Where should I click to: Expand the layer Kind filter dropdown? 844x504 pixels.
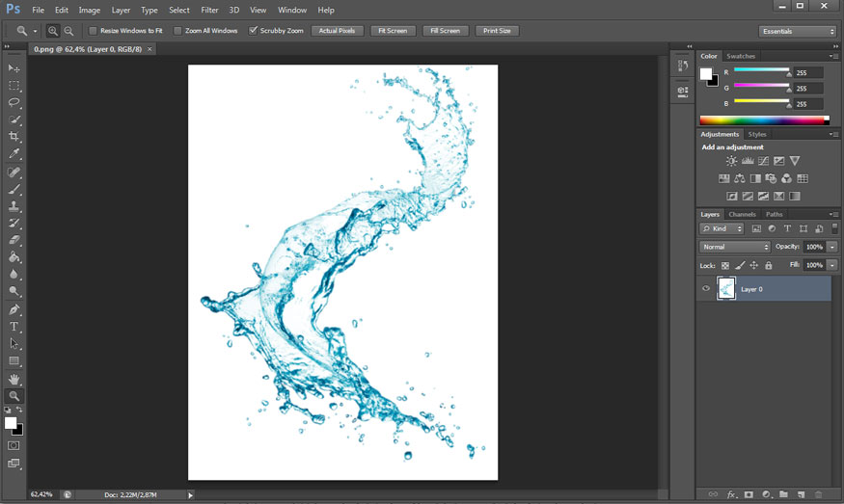[x=721, y=228]
